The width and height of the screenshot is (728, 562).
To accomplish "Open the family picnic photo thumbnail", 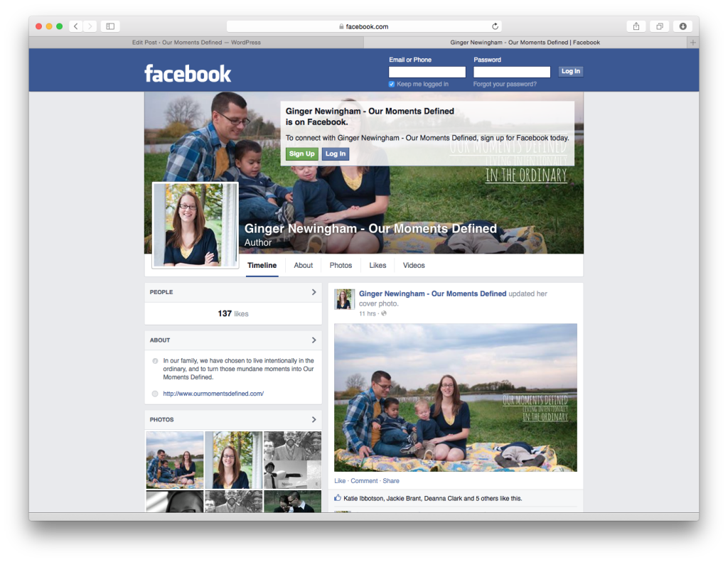I will pos(175,460).
